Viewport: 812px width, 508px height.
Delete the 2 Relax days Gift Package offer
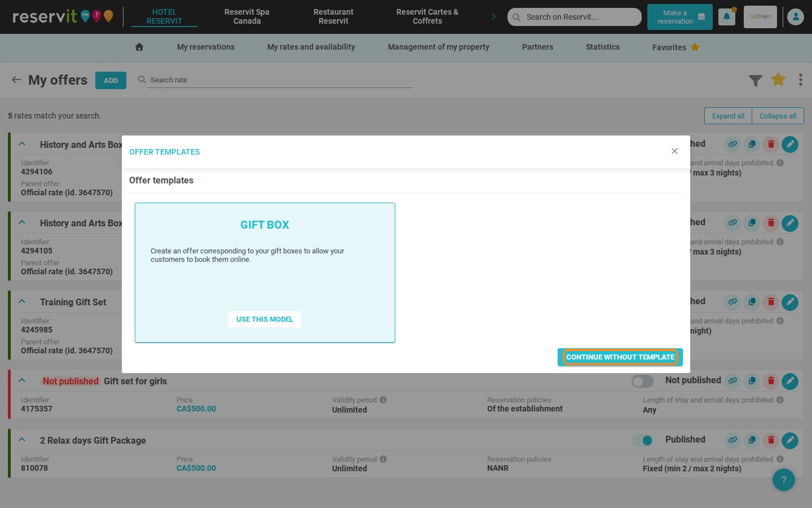click(771, 440)
